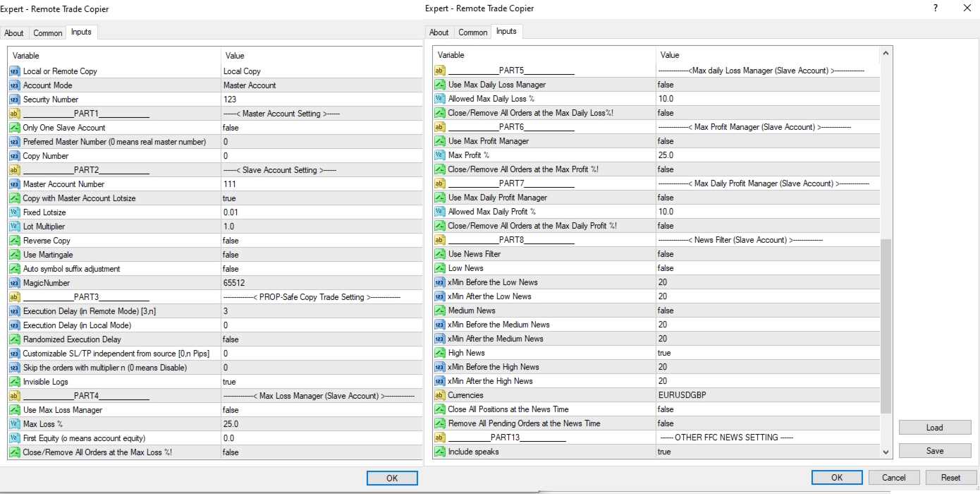Click OK in the left window
The image size is (980, 494).
[392, 478]
